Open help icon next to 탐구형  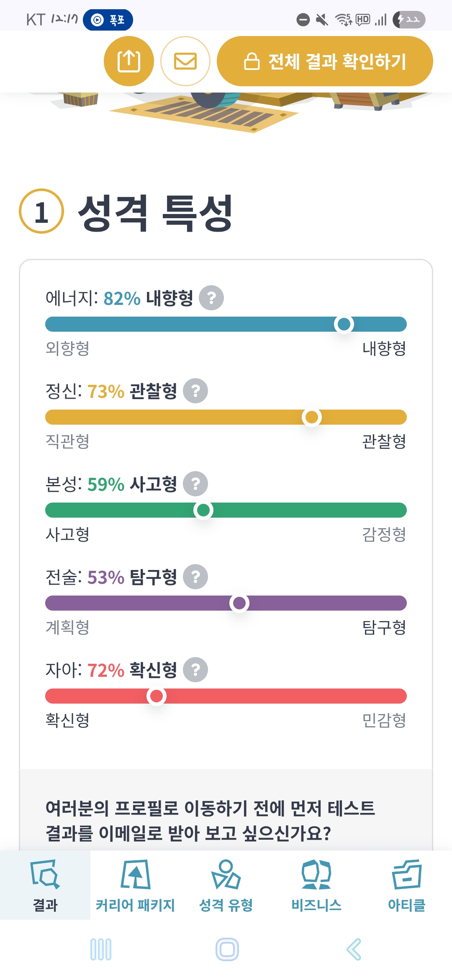195,577
